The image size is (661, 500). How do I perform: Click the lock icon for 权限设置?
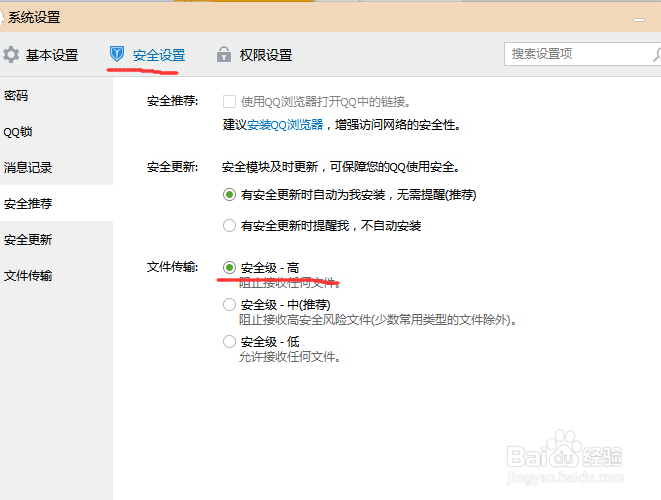click(223, 54)
